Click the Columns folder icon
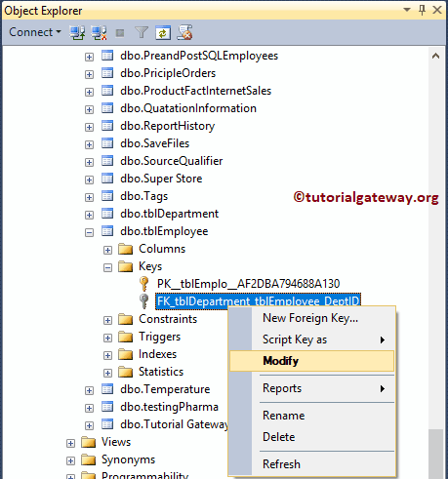Image resolution: width=448 pixels, height=479 pixels. pos(126,249)
